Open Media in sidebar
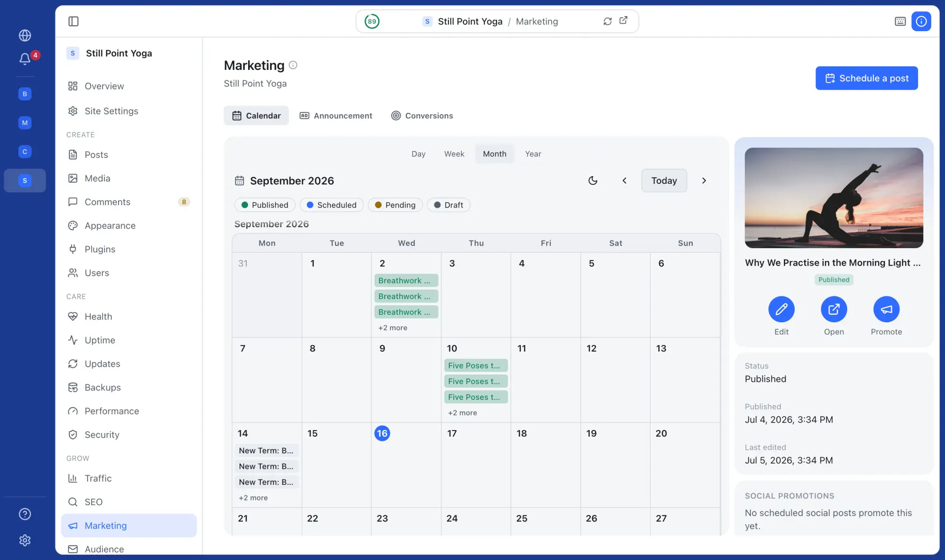Image resolution: width=945 pixels, height=560 pixels. [129, 178]
